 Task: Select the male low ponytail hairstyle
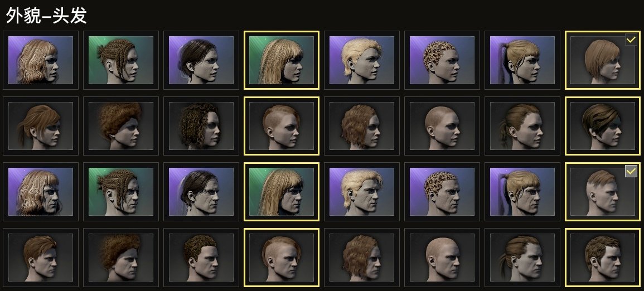coord(522,258)
